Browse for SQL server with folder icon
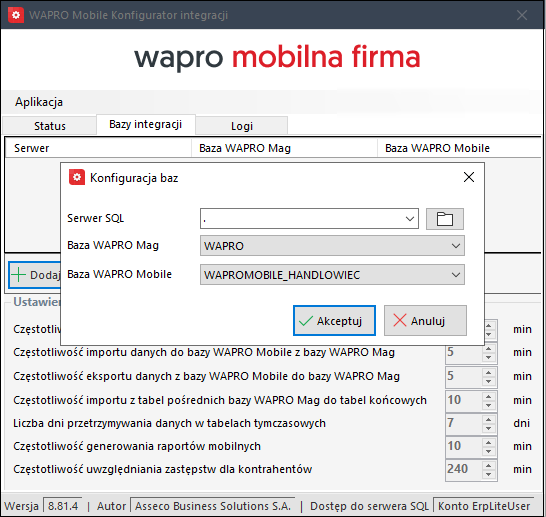The width and height of the screenshot is (546, 517). point(445,219)
